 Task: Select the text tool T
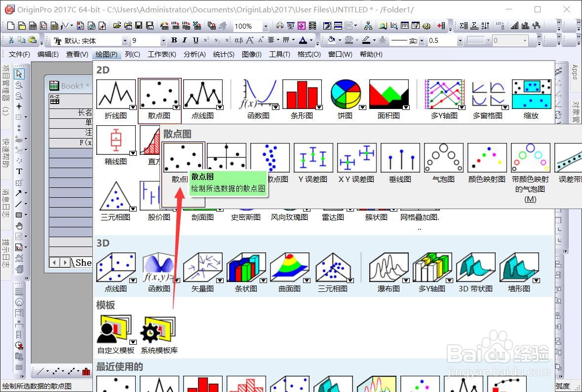pyautogui.click(x=19, y=171)
